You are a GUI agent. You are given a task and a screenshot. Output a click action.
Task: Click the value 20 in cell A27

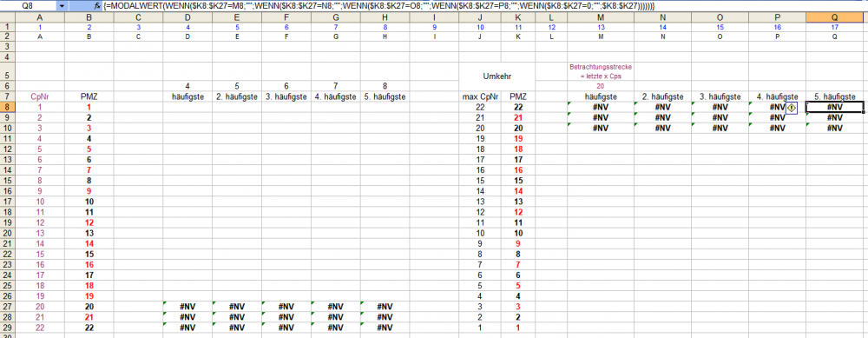pos(39,307)
